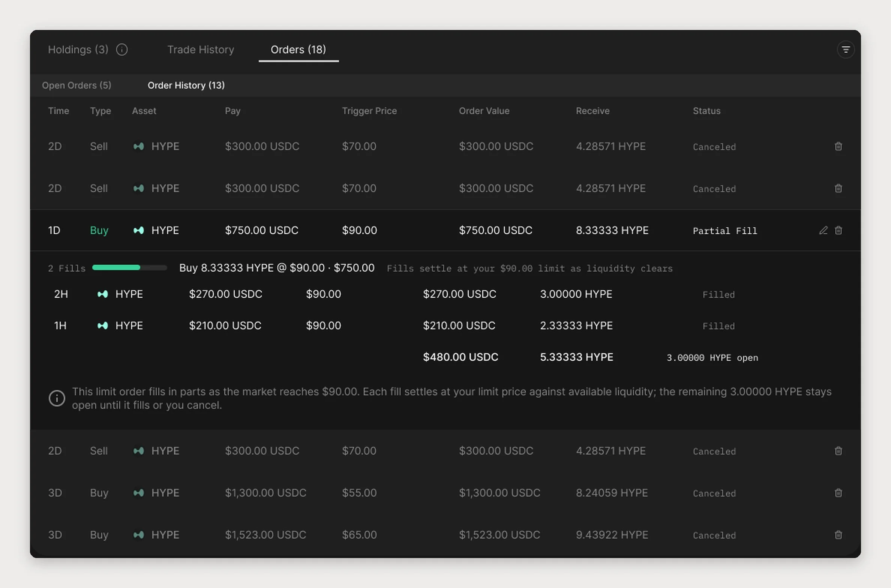Click the $90.00 trigger price in the 1D row
891x588 pixels.
pyautogui.click(x=359, y=230)
